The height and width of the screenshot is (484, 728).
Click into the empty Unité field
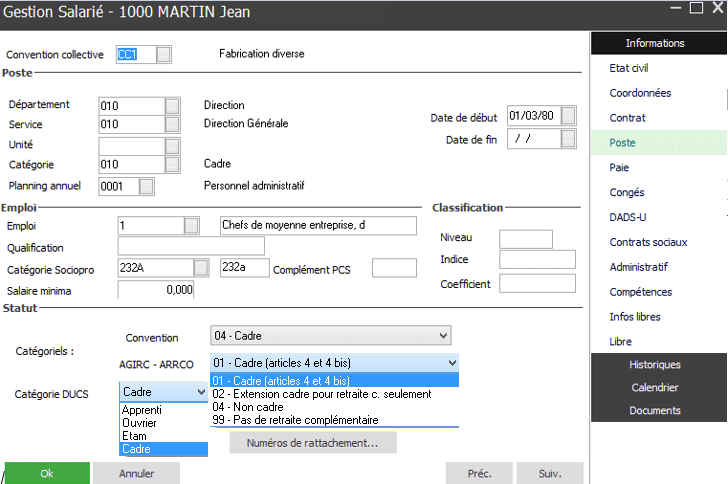point(132,146)
